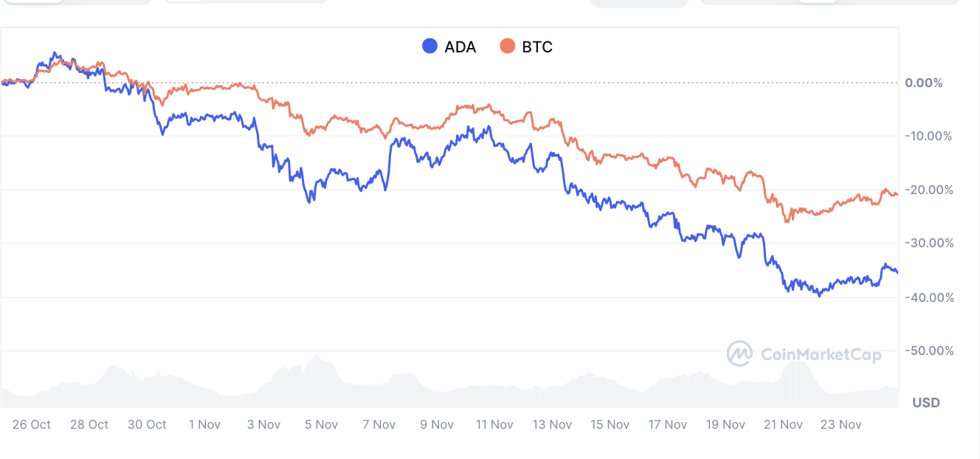Click the -20.00% axis label

tap(928, 190)
